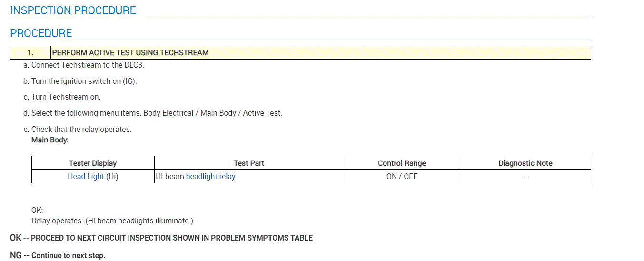Click the Diagnostic Note dash cell
The width and height of the screenshot is (644, 261).
[x=525, y=177]
